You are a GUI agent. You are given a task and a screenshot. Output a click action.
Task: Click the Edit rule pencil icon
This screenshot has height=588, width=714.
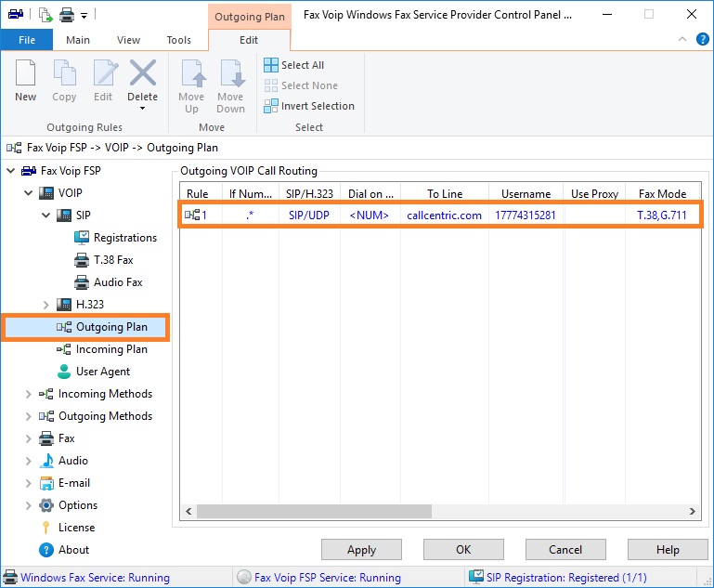point(105,72)
